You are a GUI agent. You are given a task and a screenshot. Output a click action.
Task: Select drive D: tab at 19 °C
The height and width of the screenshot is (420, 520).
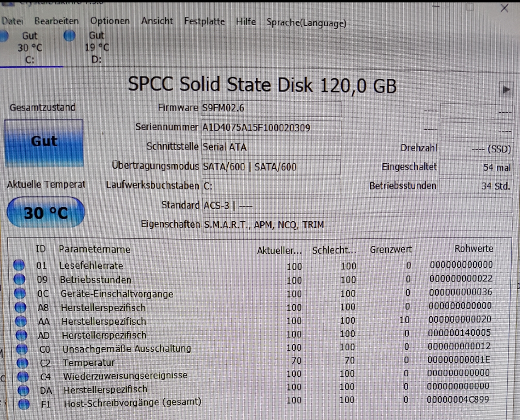[96, 47]
